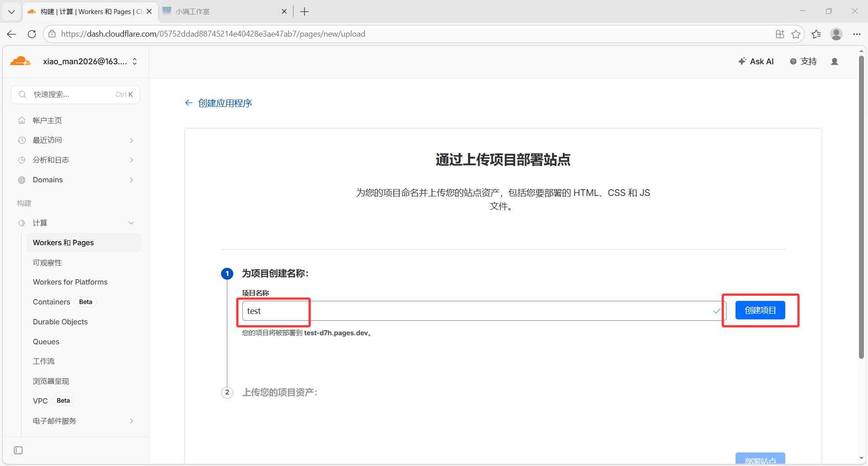Click the 项目名称 text field
Viewport: 868px width, 466px height.
point(479,311)
